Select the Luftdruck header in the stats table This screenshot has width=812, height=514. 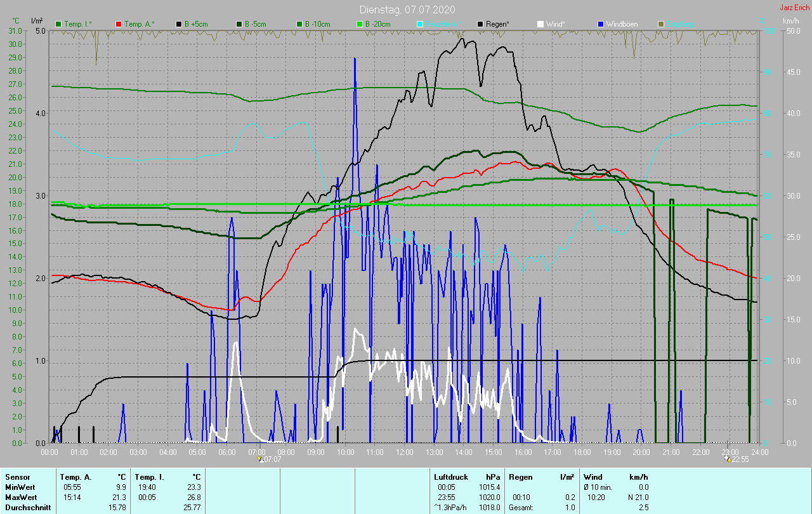coord(451,477)
